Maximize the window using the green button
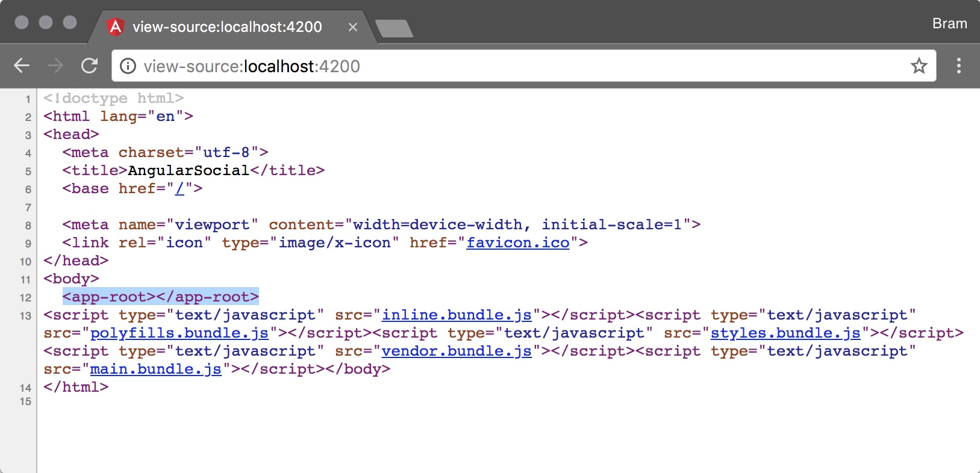 [x=70, y=22]
